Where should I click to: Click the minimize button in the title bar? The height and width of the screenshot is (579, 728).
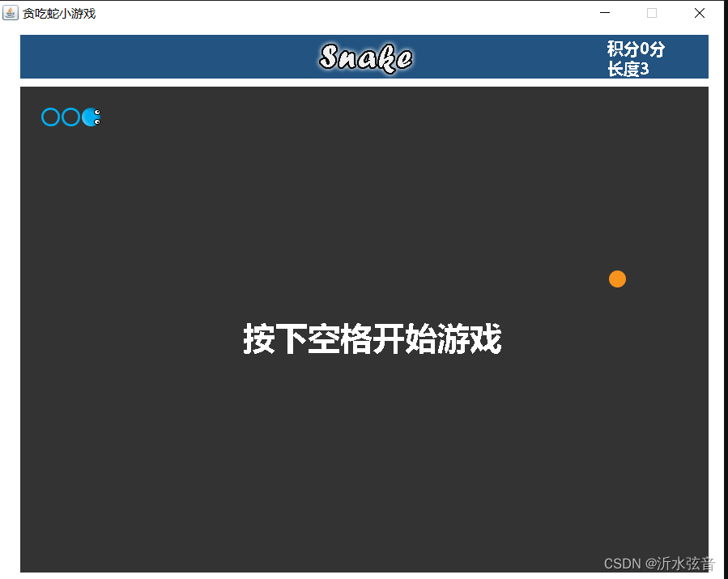point(604,13)
